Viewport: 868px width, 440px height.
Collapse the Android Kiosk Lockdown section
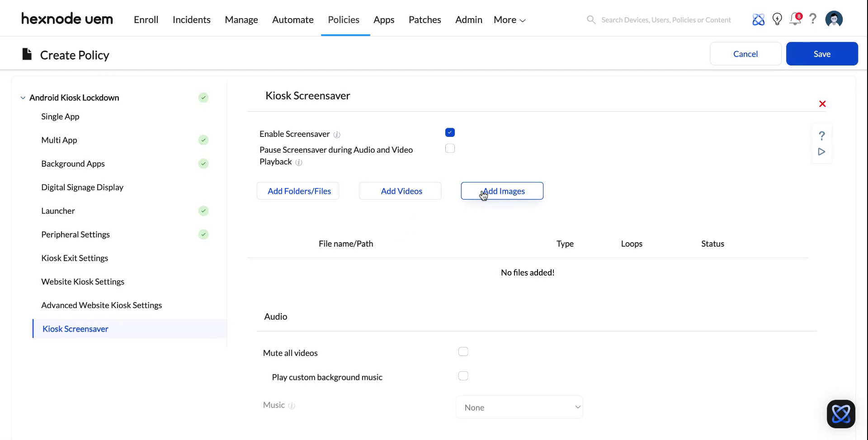click(x=23, y=97)
